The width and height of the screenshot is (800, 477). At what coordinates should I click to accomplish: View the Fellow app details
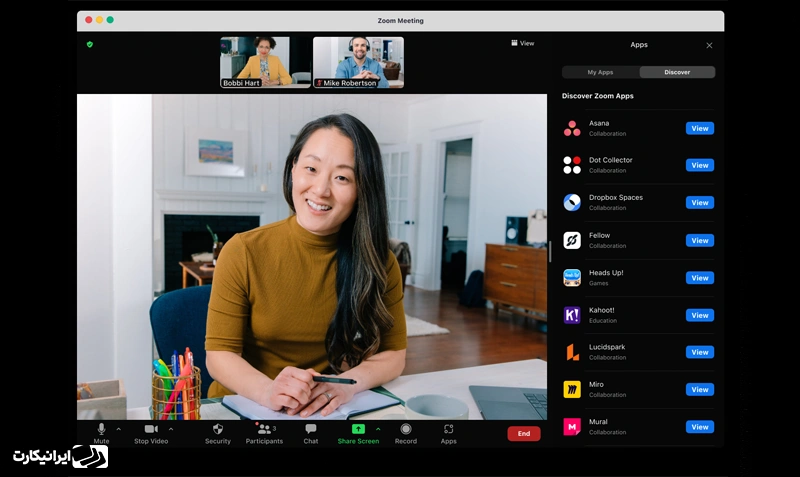699,240
